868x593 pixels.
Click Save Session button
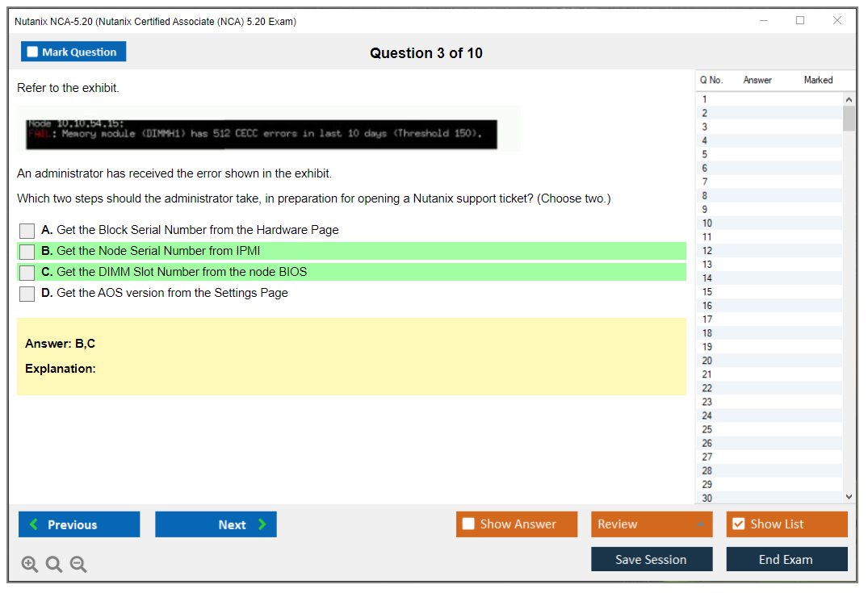pos(652,559)
